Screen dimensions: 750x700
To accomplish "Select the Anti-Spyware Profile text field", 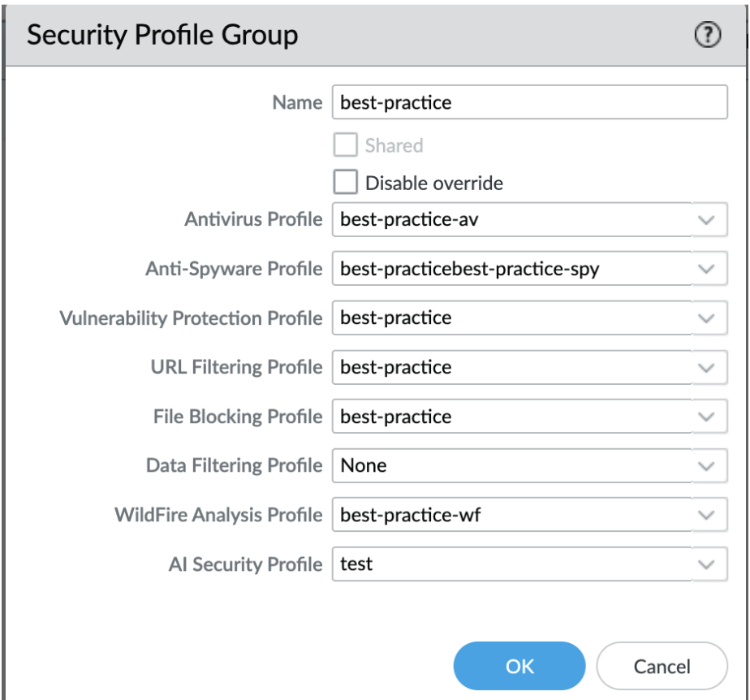I will pos(511,269).
